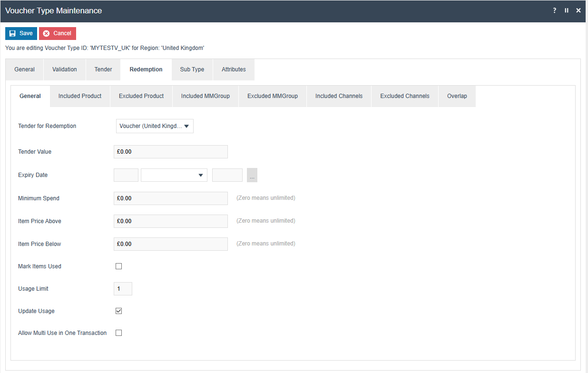
Task: Select the Redemption General sub-tab
Action: [x=30, y=96]
